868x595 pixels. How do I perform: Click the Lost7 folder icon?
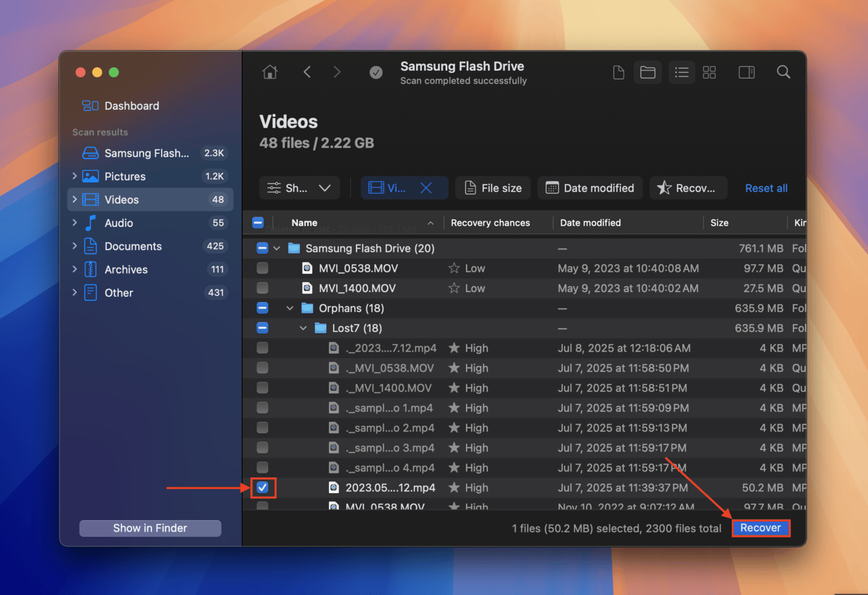320,328
